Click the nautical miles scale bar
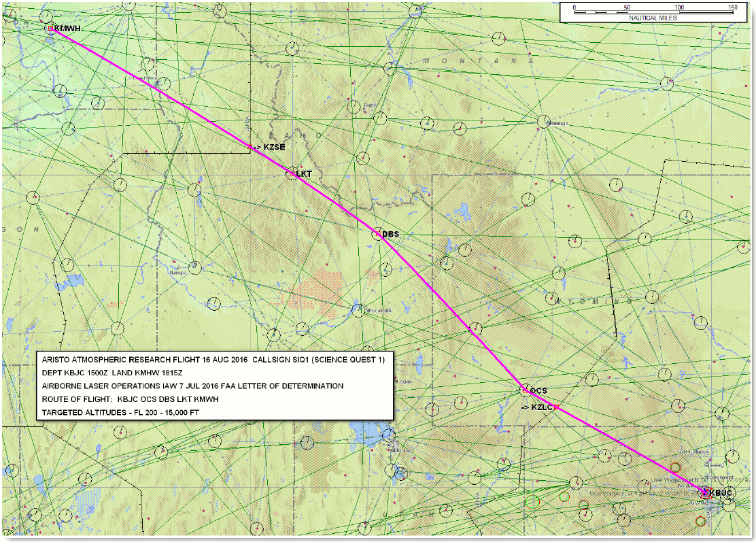 point(653,12)
